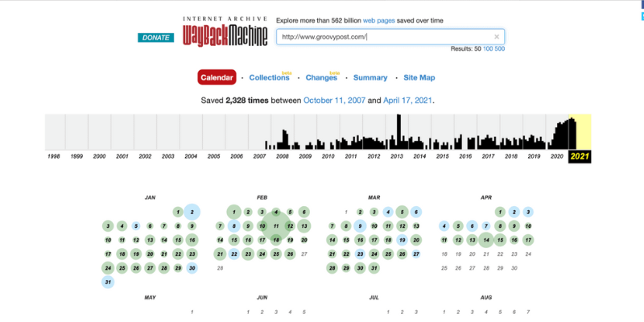Open the March 19 snapshot
This screenshot has height=322, width=644.
402,240
